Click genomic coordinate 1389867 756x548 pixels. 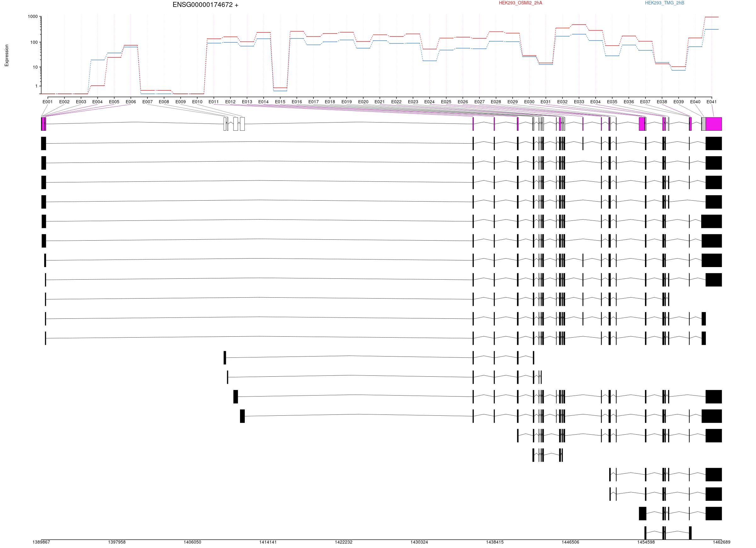(x=41, y=542)
